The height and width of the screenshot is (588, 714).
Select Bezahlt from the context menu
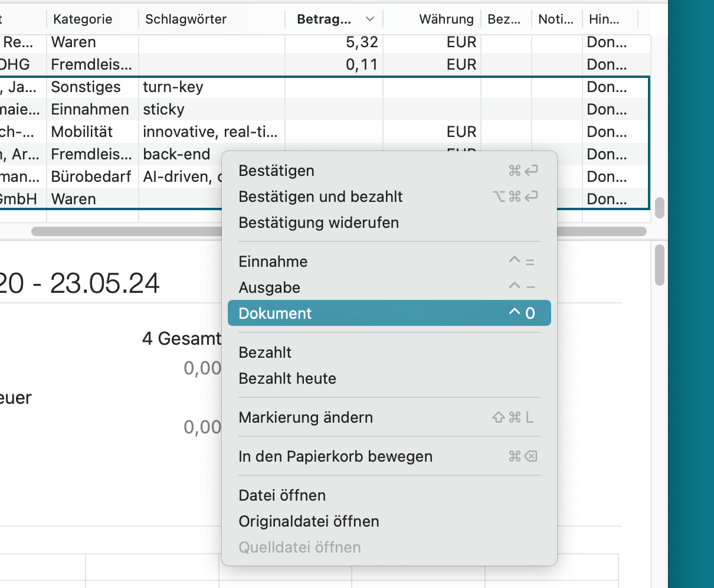tap(265, 352)
